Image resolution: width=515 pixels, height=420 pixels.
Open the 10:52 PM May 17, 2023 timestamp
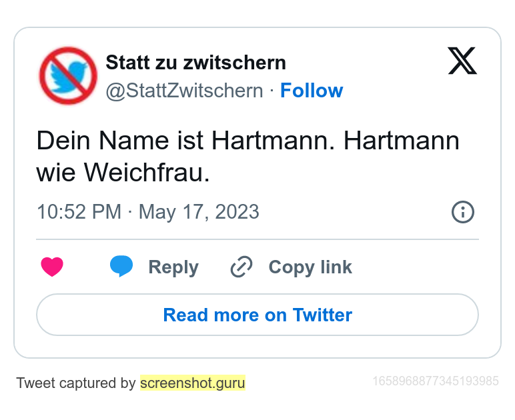[x=148, y=211]
